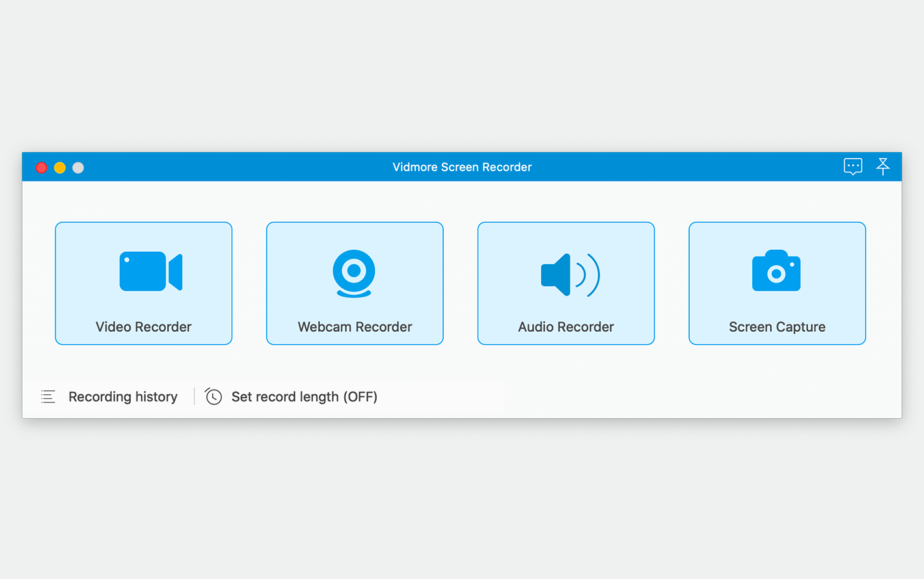Screen dimensions: 924x579
Task: Pin the window with pushpin icon
Action: click(883, 167)
